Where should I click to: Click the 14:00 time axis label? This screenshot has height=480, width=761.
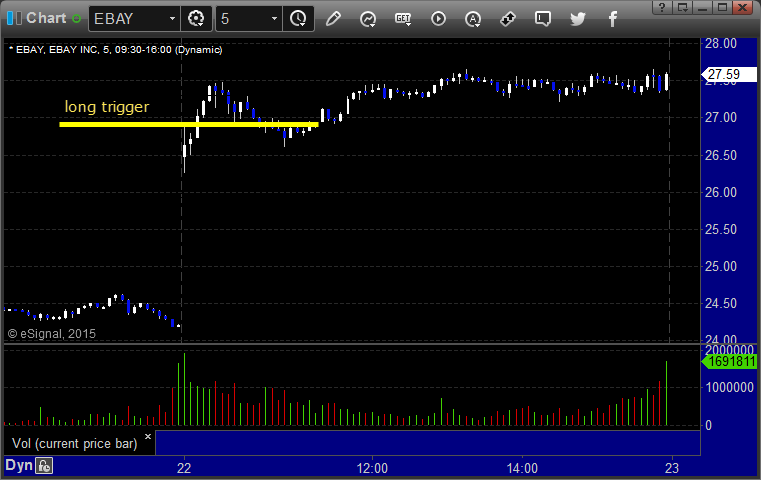522,468
